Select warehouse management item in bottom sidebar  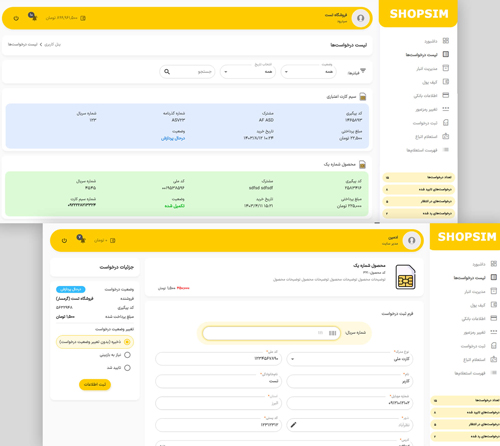click(x=480, y=291)
